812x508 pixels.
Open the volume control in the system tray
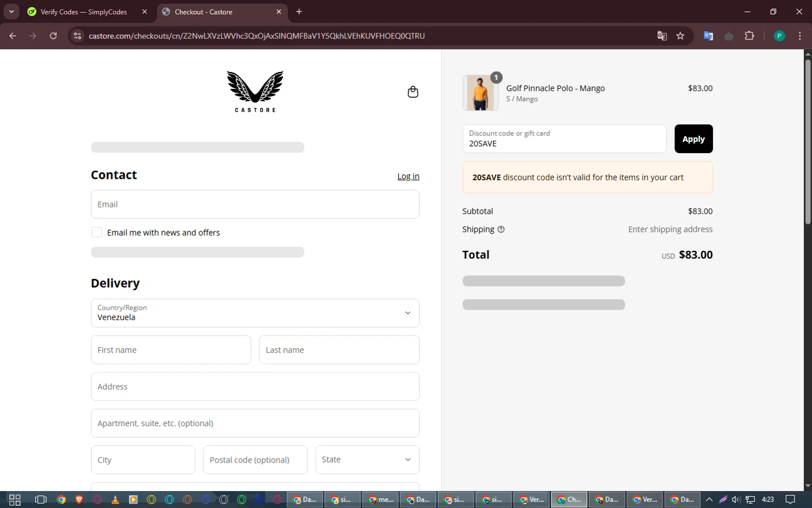click(x=736, y=499)
